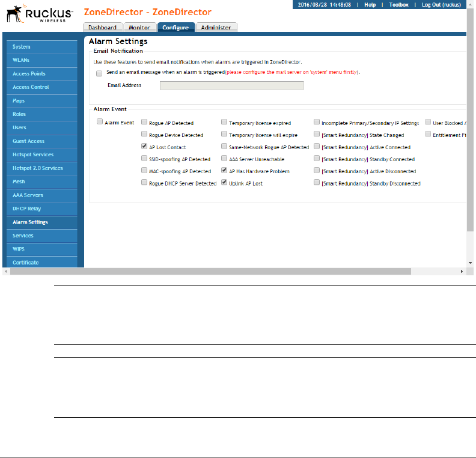Click the Ruckus Wireless logo

40,14
